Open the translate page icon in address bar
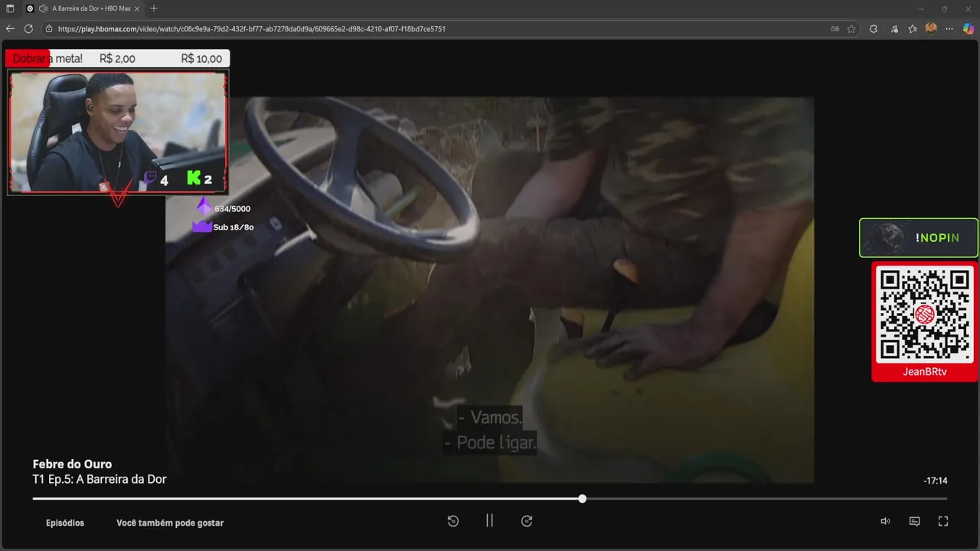Image resolution: width=980 pixels, height=551 pixels. tap(835, 28)
